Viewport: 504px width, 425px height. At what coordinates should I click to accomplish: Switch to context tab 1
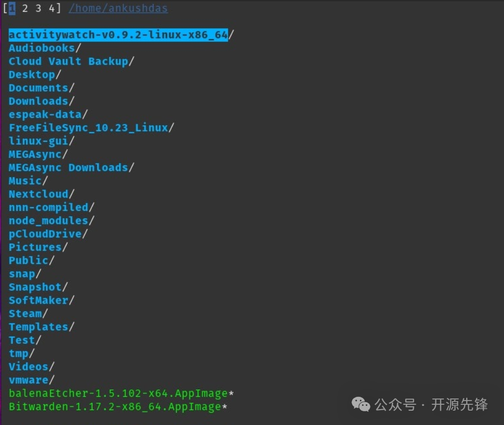(x=12, y=8)
